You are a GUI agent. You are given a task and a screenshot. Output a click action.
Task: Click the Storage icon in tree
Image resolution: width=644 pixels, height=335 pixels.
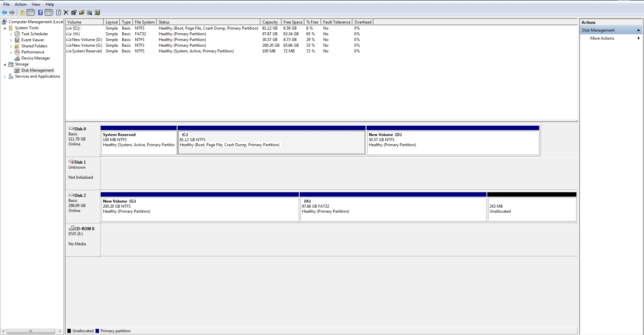11,64
